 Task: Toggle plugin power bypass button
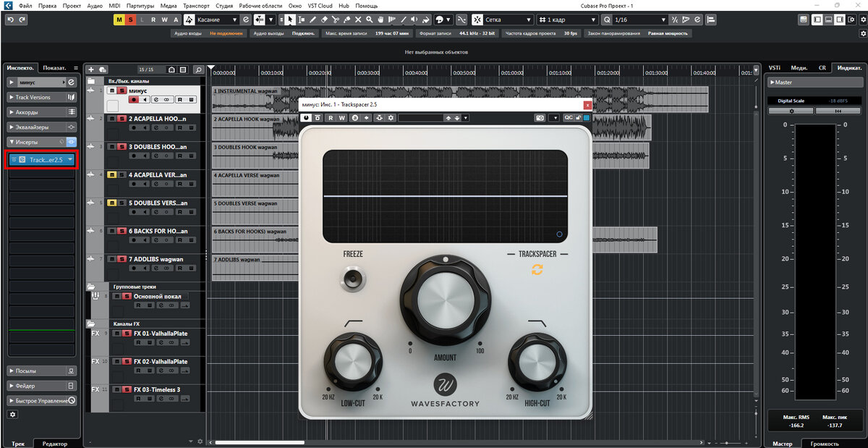point(306,118)
